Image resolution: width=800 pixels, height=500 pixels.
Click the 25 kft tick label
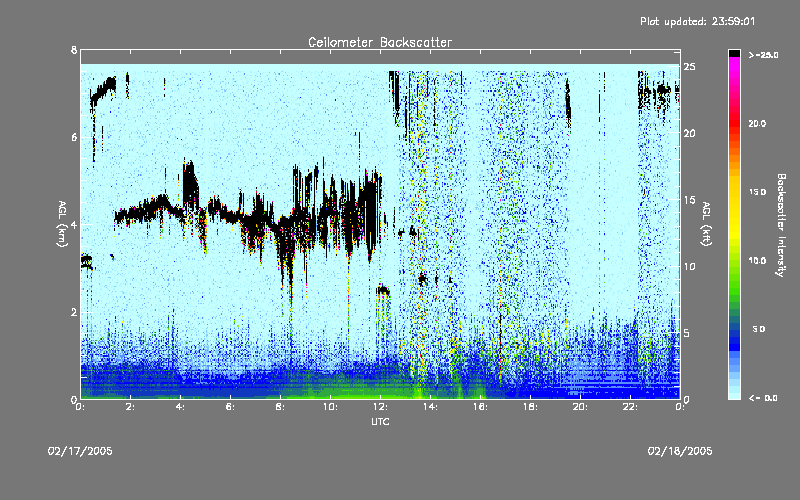click(x=689, y=67)
